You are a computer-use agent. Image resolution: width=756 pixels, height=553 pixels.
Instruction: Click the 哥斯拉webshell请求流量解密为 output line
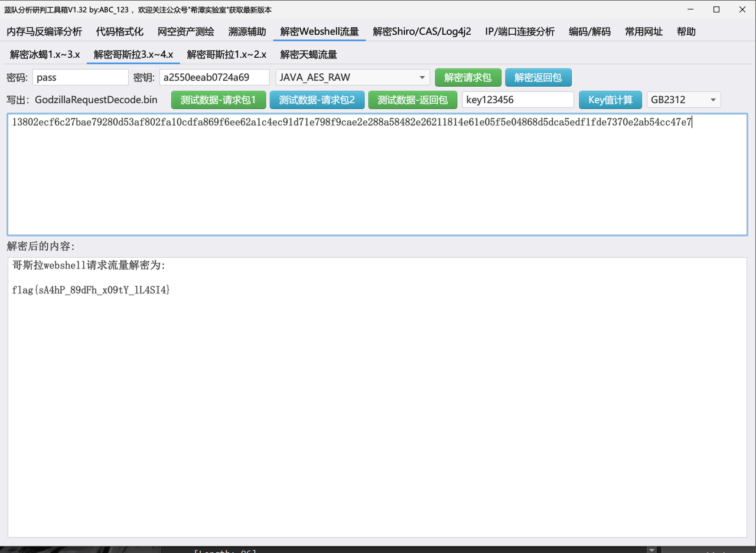(x=89, y=266)
